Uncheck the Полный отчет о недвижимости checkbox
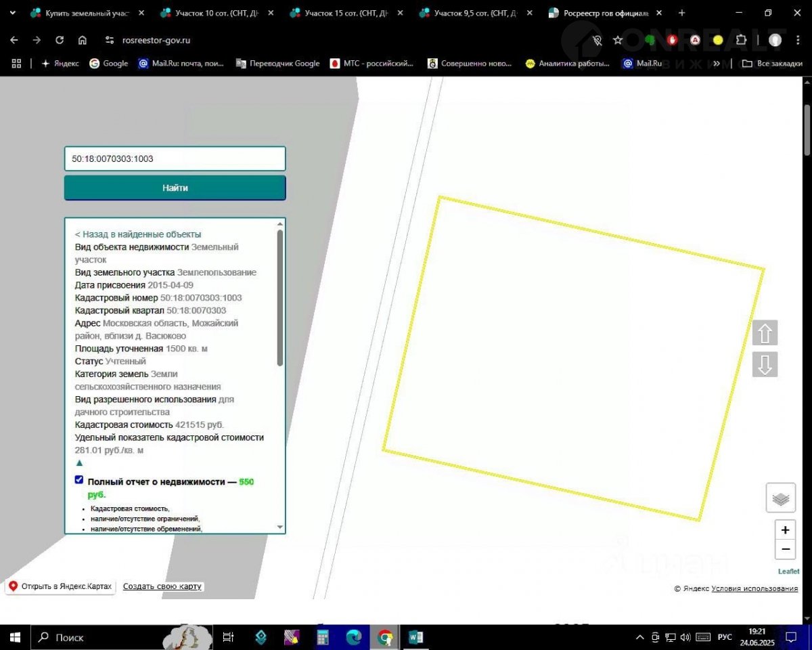The height and width of the screenshot is (650, 812). [79, 480]
